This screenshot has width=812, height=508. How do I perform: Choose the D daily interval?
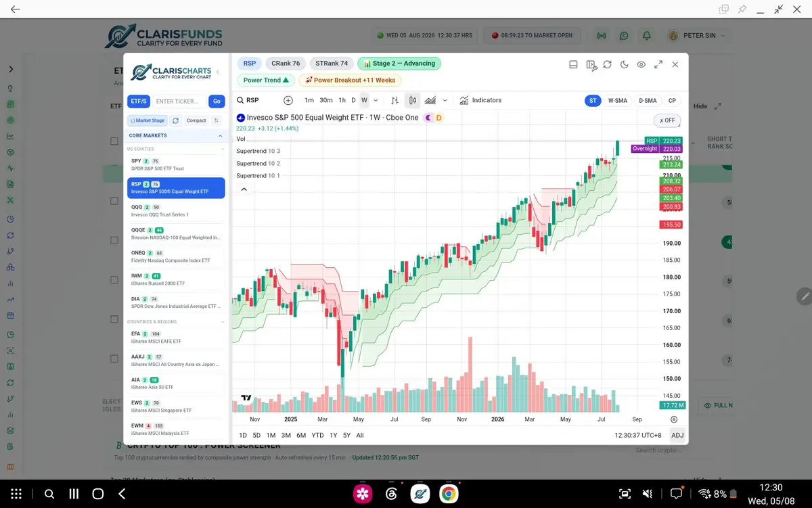pos(353,100)
